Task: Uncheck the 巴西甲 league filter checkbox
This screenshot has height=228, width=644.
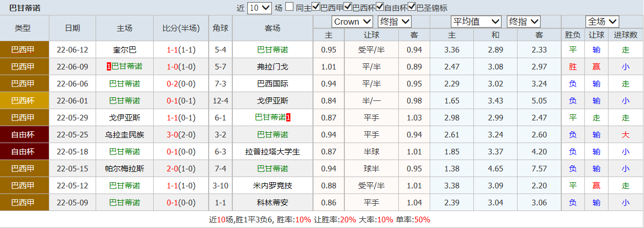Action: [316, 7]
